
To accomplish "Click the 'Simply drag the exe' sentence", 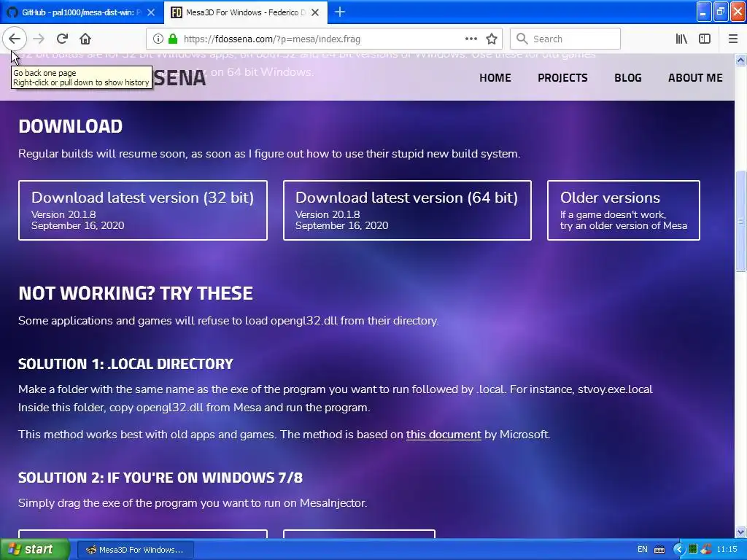I will [x=193, y=503].
